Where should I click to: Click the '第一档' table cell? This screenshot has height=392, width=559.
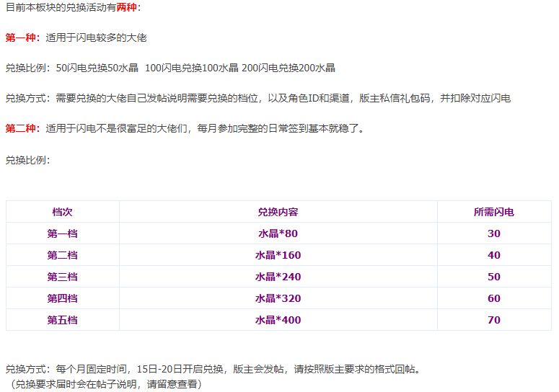62,233
